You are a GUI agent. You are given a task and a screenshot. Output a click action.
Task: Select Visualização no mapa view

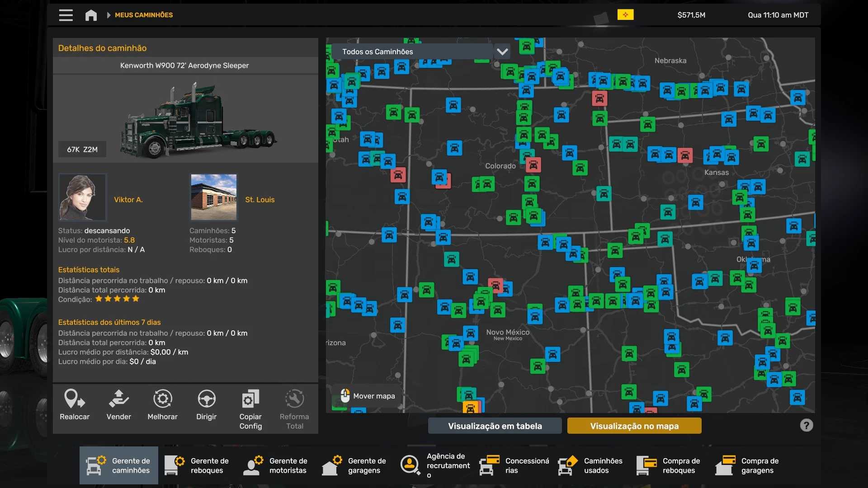tap(634, 426)
